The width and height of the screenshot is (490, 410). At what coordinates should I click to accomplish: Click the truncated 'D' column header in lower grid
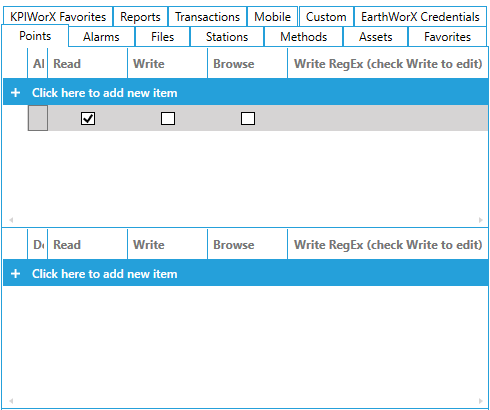point(38,245)
